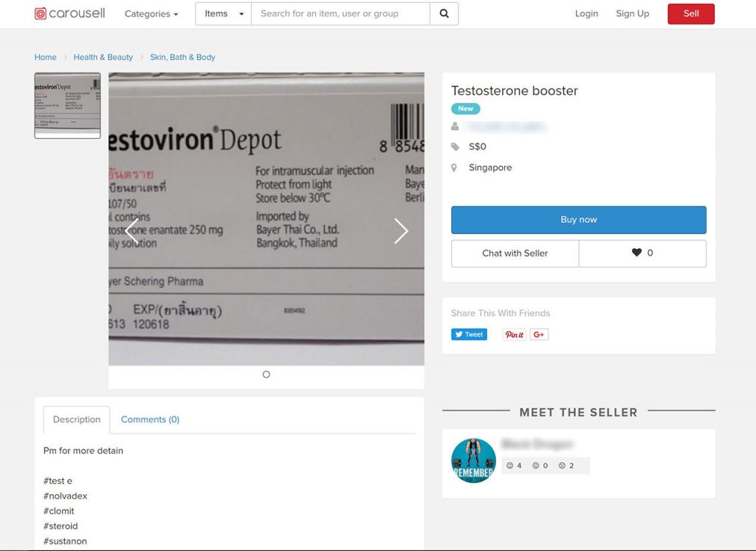Viewport: 756px width, 551px height.
Task: Open Chat with Seller
Action: click(x=515, y=253)
